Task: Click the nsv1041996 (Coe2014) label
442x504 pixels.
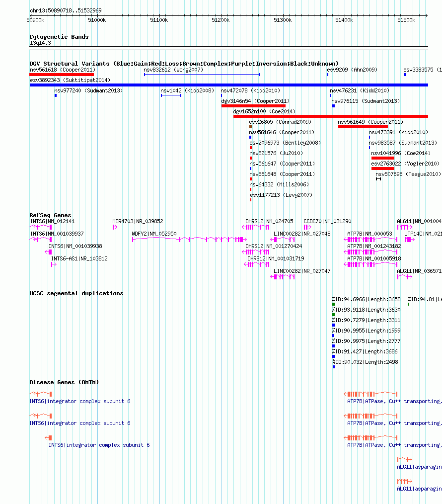Action: [401, 153]
